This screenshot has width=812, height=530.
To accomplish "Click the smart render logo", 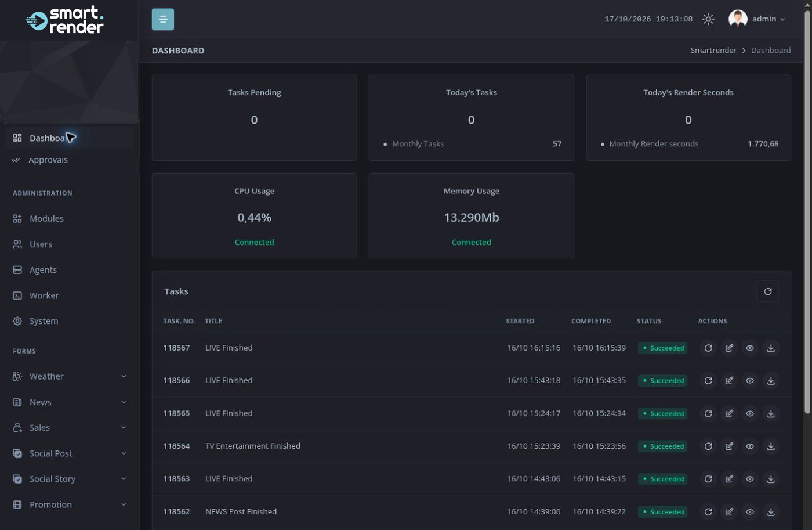I will (x=64, y=20).
